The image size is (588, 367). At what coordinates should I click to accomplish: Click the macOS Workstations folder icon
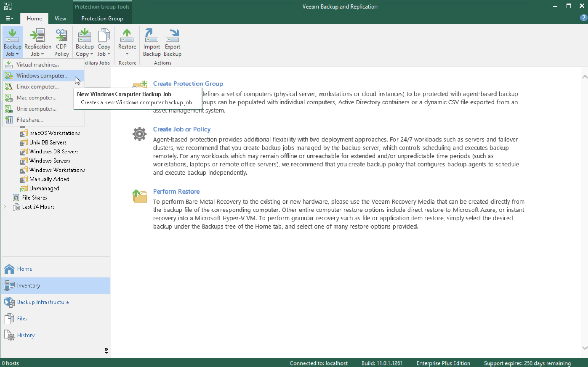coord(24,133)
